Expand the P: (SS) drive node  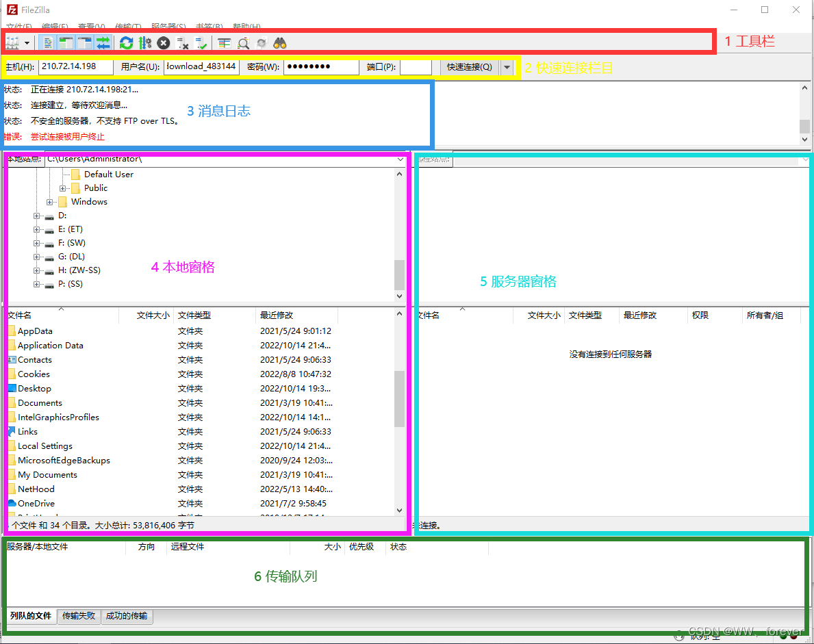(x=36, y=285)
